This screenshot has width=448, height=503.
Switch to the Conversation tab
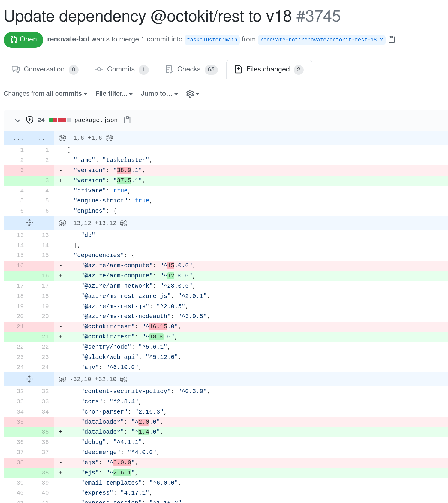tap(45, 69)
